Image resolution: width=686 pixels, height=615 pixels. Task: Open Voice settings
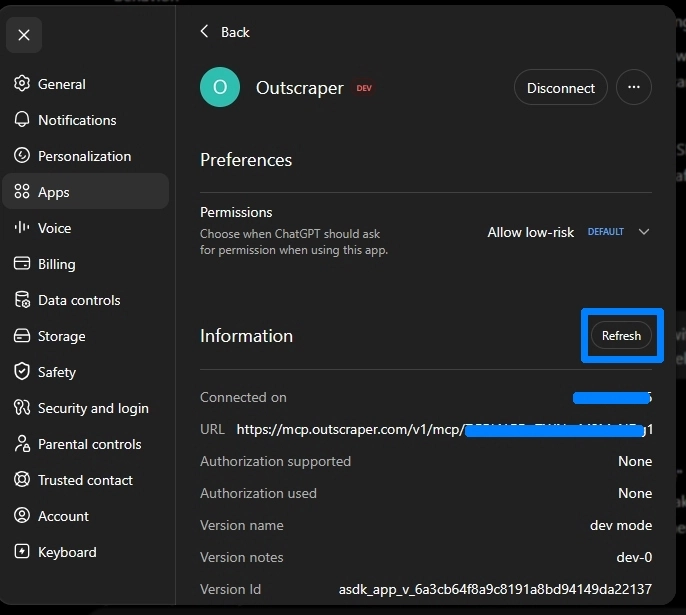(x=86, y=228)
